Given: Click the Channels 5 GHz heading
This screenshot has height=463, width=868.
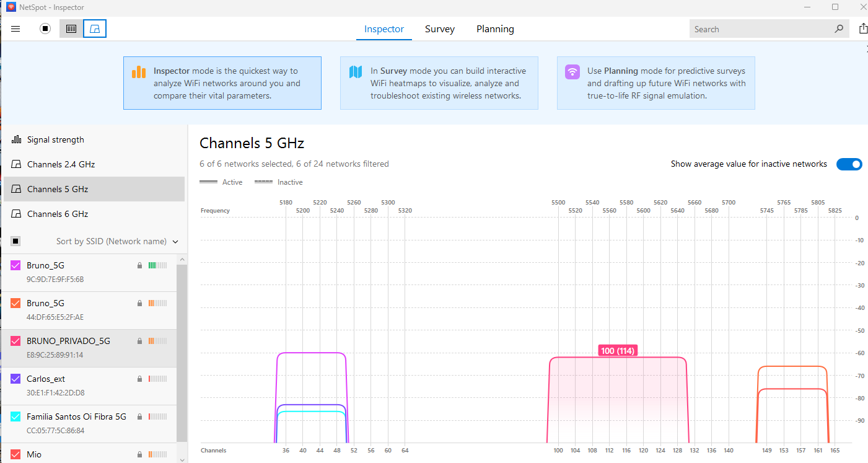Looking at the screenshot, I should point(252,143).
